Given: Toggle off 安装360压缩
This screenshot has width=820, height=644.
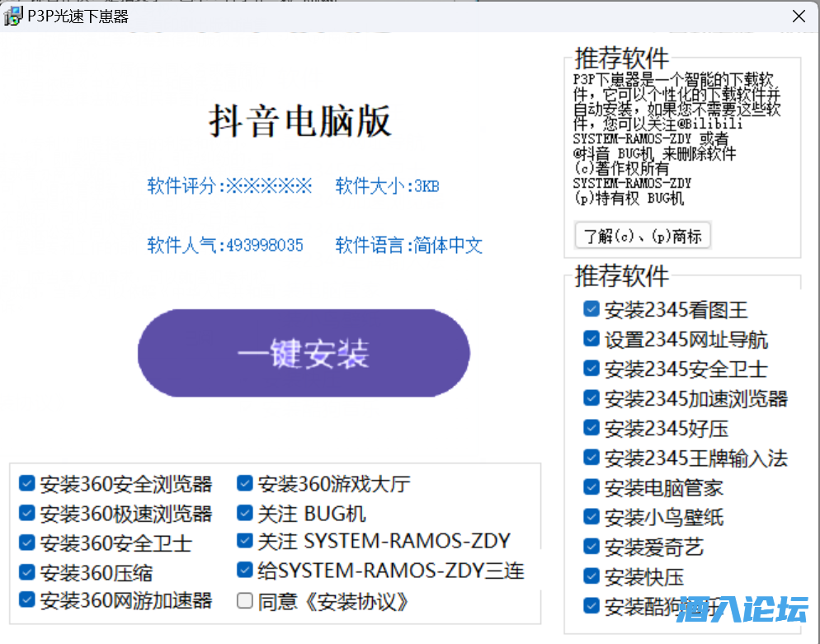Looking at the screenshot, I should pos(27,571).
